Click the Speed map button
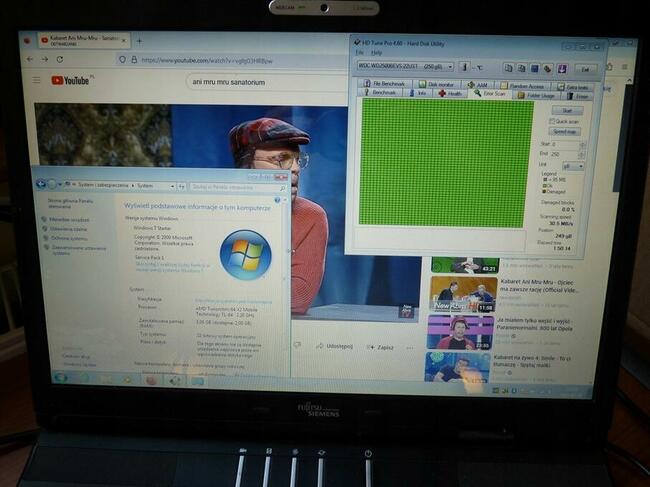 [x=566, y=131]
